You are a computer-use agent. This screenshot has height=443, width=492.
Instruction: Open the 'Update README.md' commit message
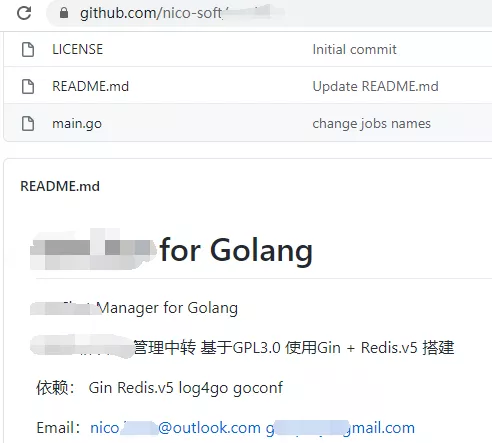[x=375, y=86]
